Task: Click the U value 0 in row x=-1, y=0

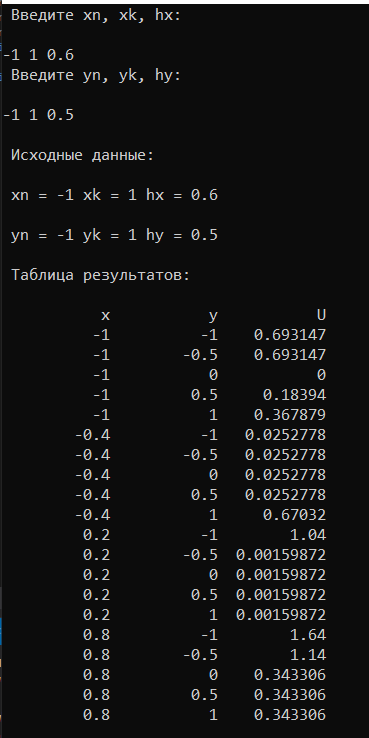Action: (x=321, y=375)
